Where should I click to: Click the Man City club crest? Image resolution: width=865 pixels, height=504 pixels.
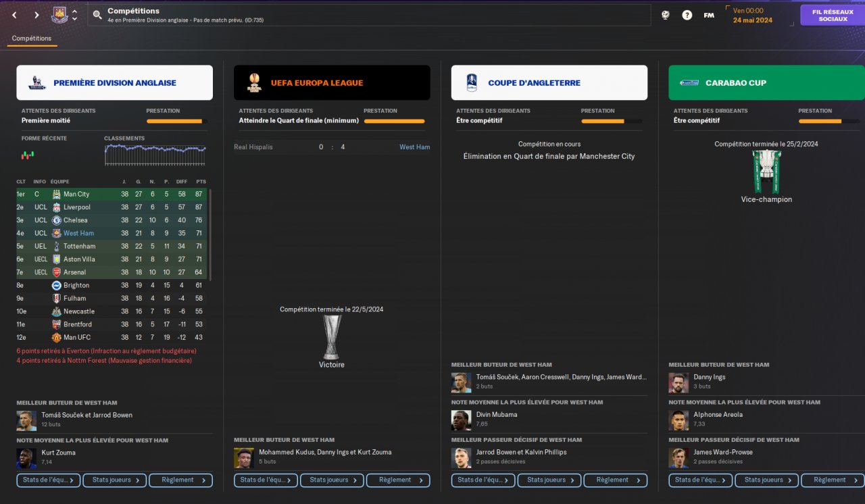[57, 195]
